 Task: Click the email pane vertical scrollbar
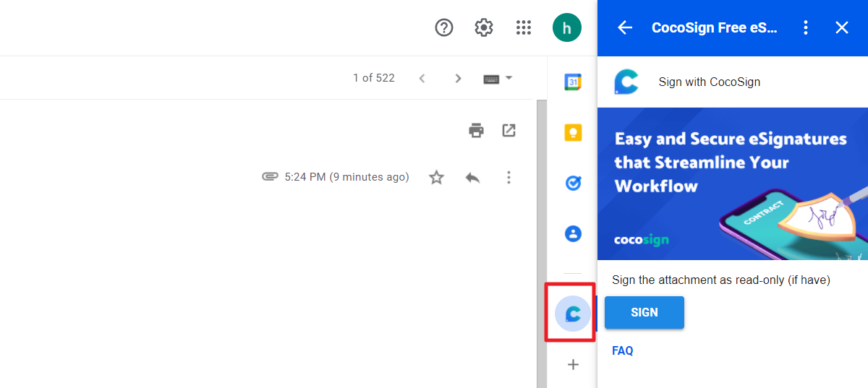pos(542,243)
